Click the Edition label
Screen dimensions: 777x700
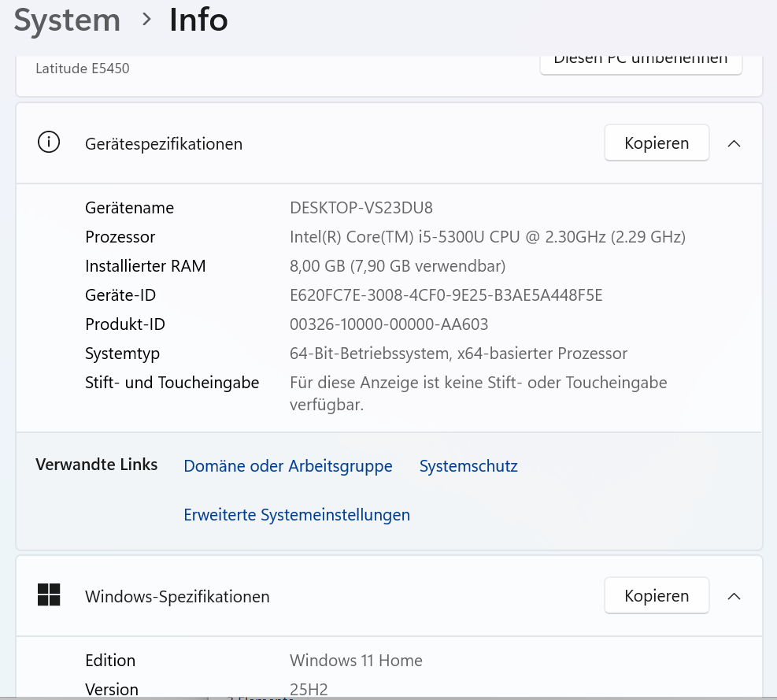(x=110, y=661)
